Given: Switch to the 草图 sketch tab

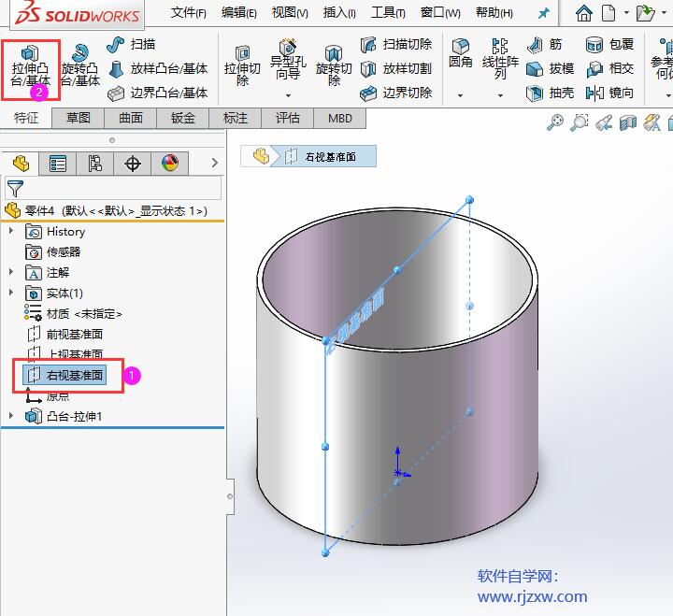Looking at the screenshot, I should pos(79,118).
